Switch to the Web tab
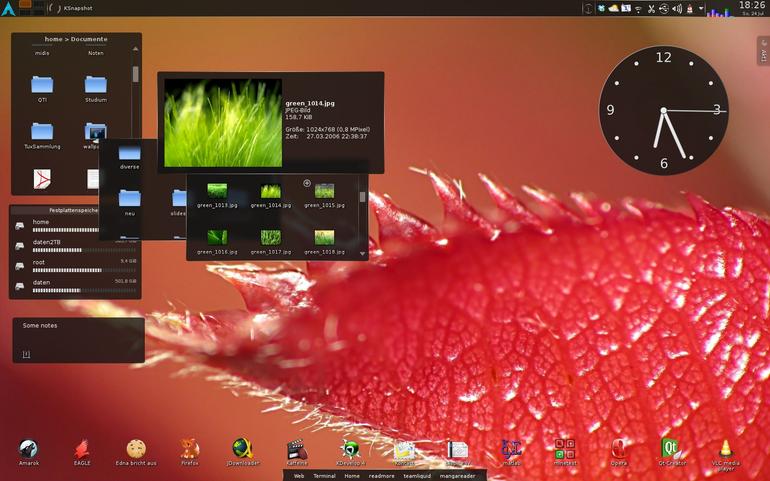The image size is (770, 481). click(x=299, y=476)
